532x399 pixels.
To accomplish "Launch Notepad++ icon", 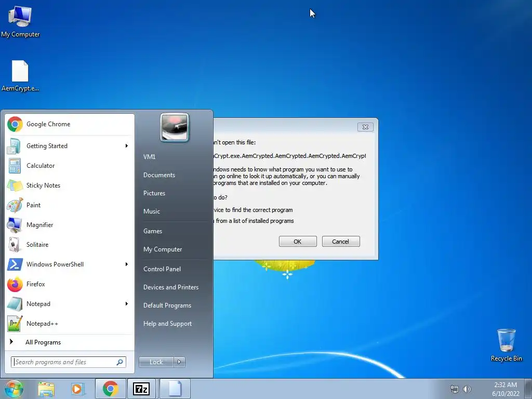I will [x=15, y=323].
